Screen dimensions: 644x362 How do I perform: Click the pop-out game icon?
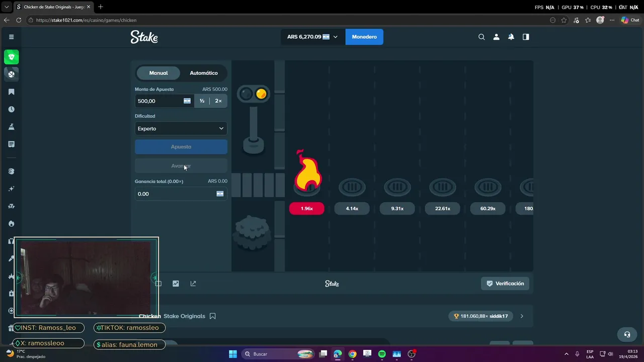point(193,284)
